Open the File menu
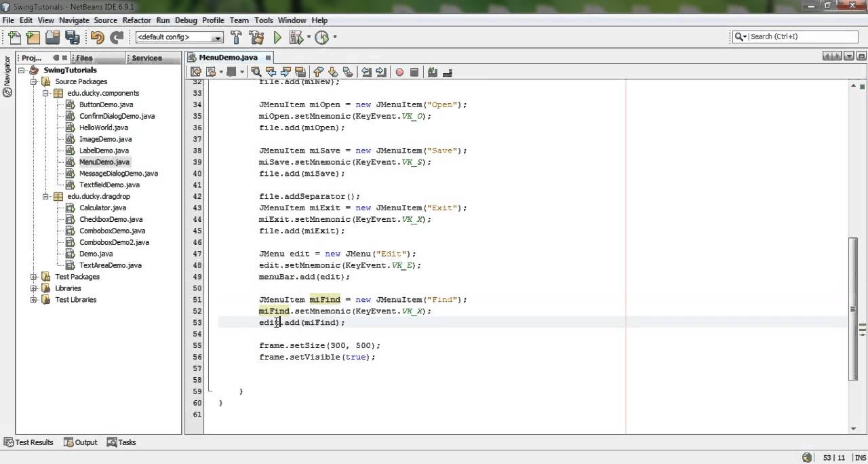Screen dimensions: 868x464 (x=8, y=20)
